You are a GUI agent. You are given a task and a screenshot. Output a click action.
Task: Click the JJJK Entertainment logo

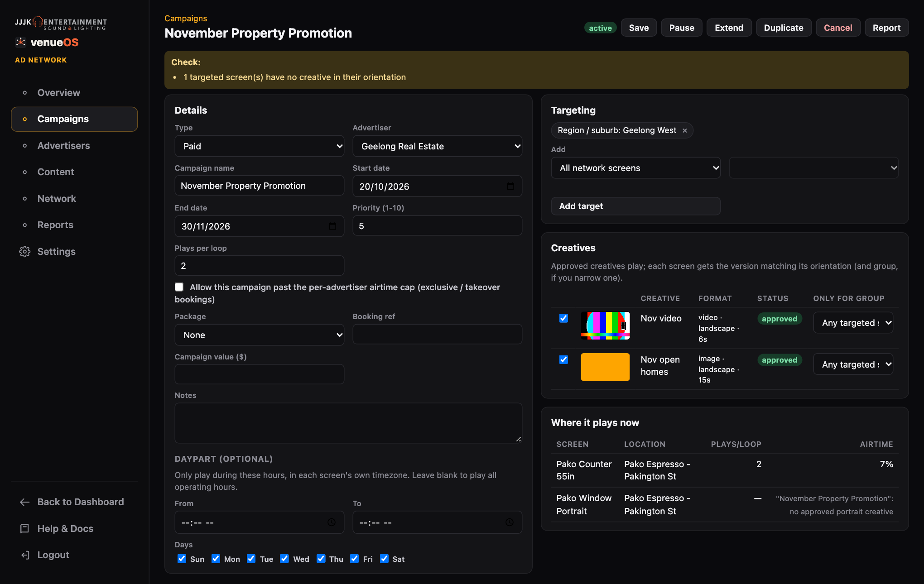click(x=61, y=23)
